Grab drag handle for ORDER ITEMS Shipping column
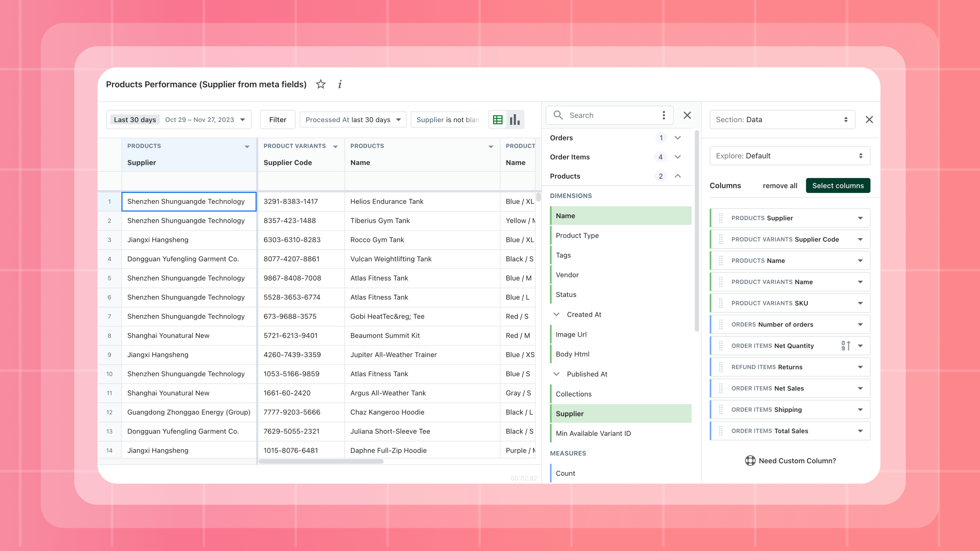The image size is (980, 551). pyautogui.click(x=721, y=410)
